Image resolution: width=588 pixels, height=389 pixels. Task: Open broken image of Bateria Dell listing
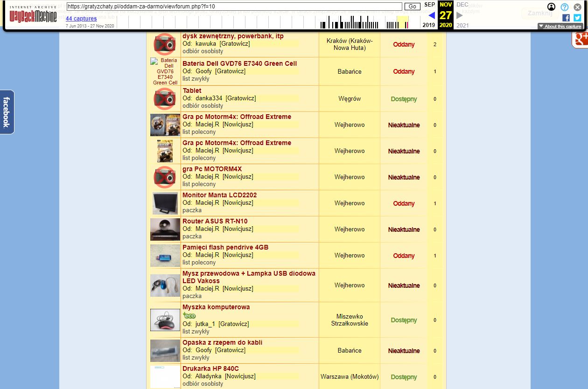tap(165, 71)
